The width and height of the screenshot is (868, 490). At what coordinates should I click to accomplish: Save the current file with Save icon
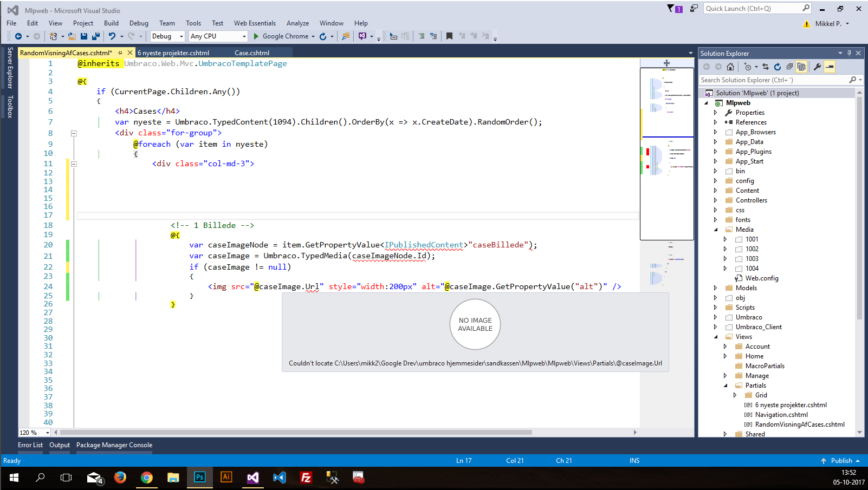coord(84,36)
